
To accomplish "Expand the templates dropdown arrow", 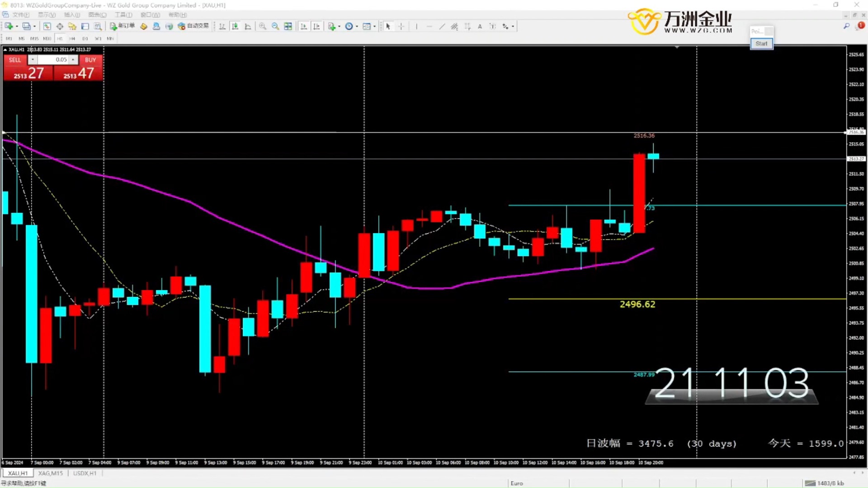I will tap(374, 26).
